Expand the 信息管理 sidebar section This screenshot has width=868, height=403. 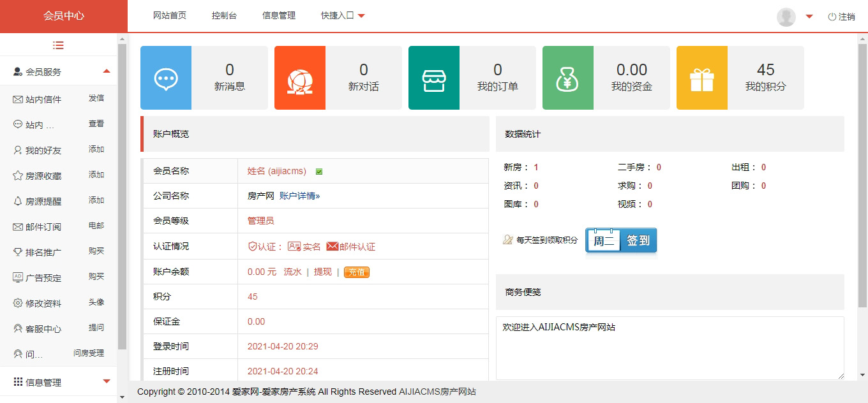coord(107,382)
